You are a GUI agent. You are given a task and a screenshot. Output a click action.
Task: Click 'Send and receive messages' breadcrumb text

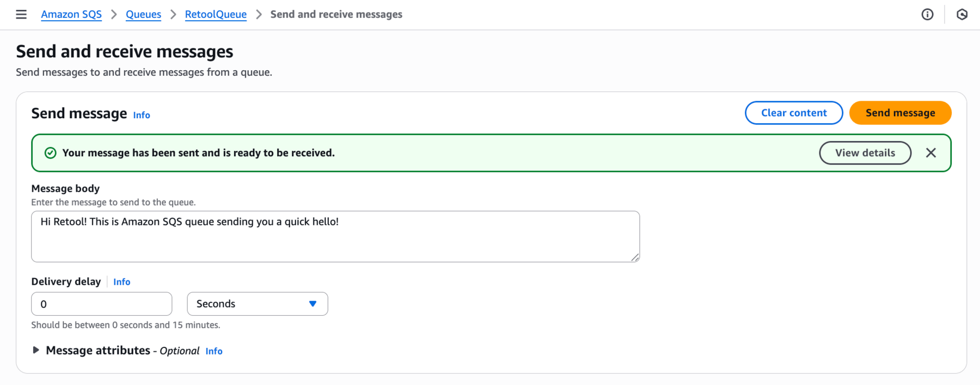(x=336, y=14)
